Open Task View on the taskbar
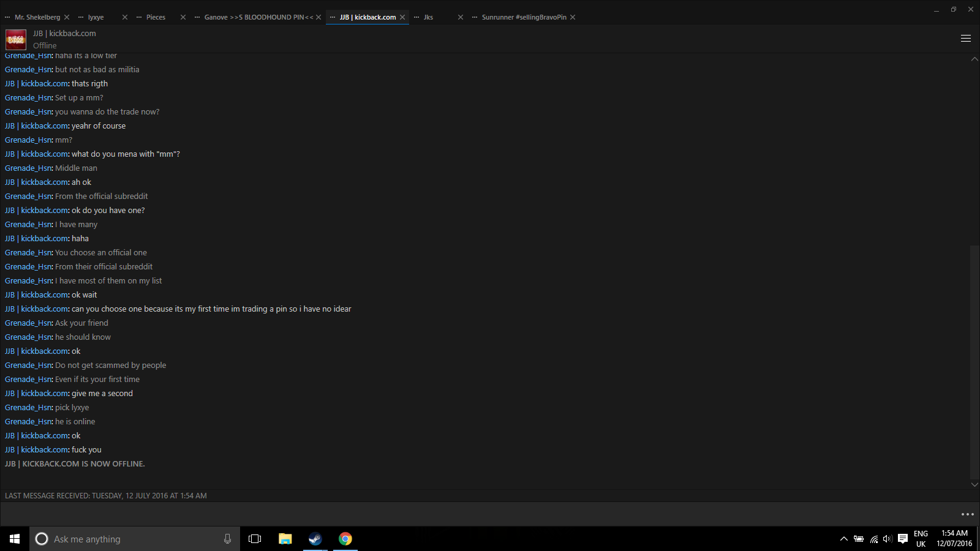Screen dimensions: 980x551 [x=255, y=539]
